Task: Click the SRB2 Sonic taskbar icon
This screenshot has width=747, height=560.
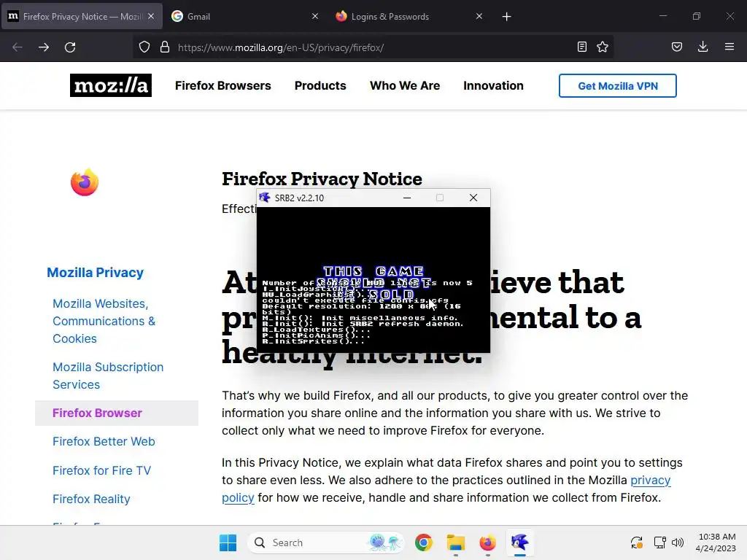Action: [519, 542]
